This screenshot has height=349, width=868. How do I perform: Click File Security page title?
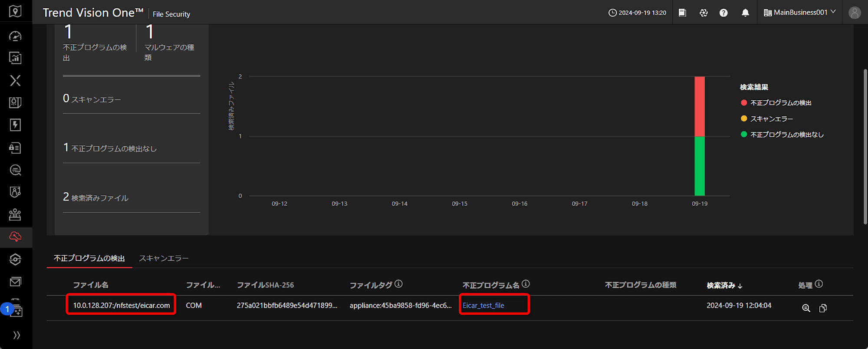coord(171,14)
